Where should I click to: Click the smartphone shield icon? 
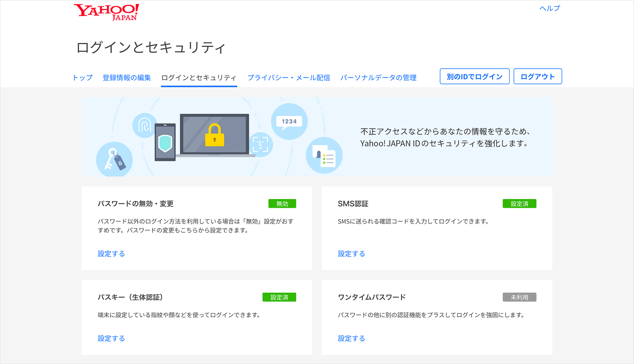pyautogui.click(x=165, y=142)
